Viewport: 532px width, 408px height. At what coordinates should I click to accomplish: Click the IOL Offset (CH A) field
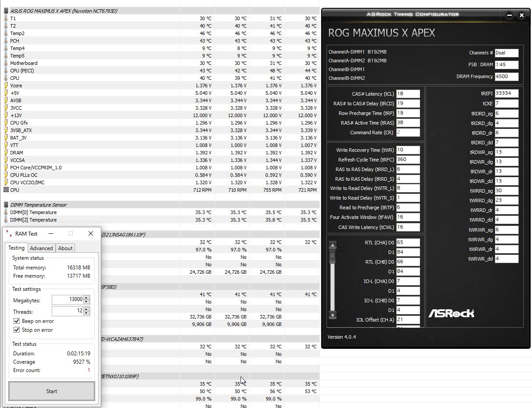[x=408, y=319]
